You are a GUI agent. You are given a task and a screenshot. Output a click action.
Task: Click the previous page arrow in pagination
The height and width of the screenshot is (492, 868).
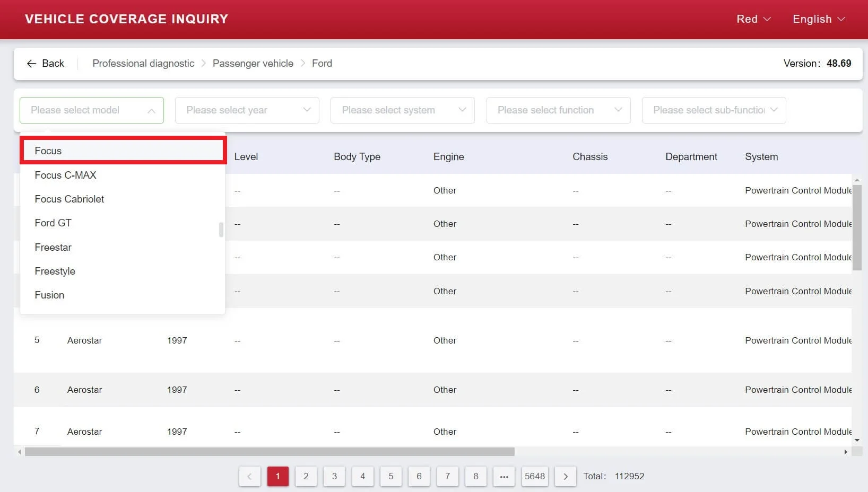point(249,476)
